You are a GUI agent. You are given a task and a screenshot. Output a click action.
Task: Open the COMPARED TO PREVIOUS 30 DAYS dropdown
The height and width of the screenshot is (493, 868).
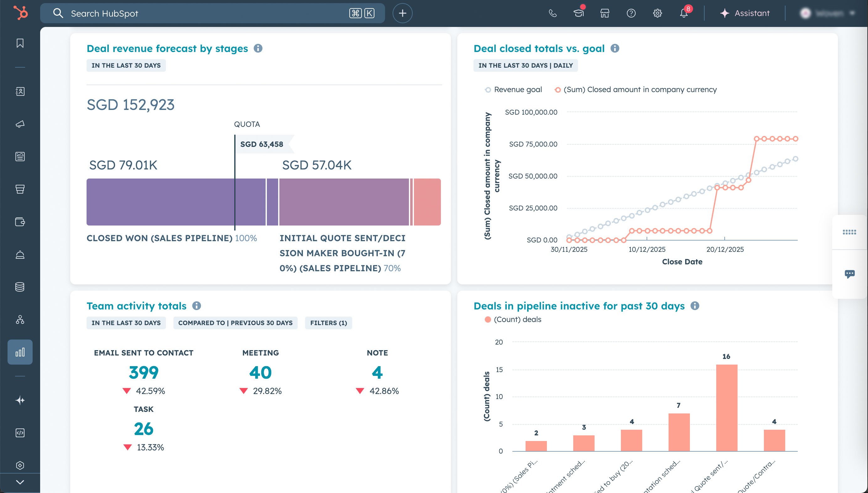(235, 323)
